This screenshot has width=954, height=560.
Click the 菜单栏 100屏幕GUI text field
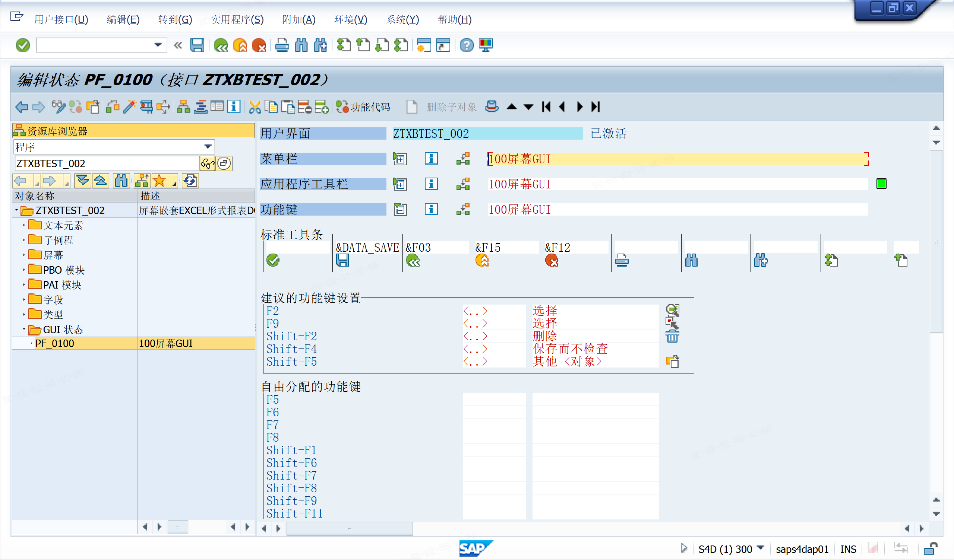[x=678, y=159]
